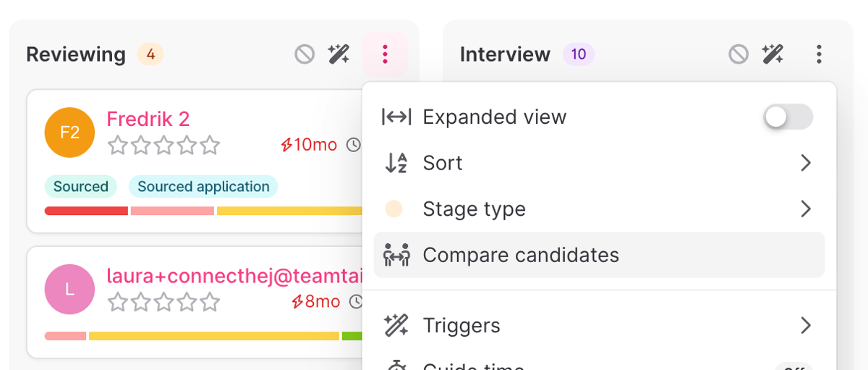Open the Interview column three-dot menu
The height and width of the screenshot is (370, 868).
[x=819, y=54]
